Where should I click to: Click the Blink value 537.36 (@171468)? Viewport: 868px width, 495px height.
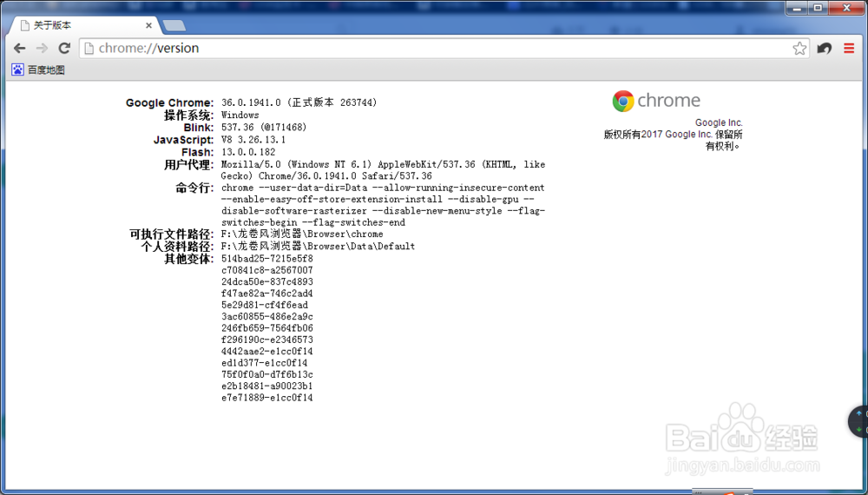pos(264,127)
